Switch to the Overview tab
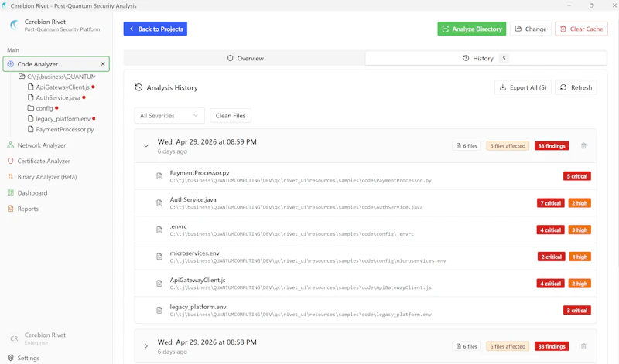 point(245,58)
